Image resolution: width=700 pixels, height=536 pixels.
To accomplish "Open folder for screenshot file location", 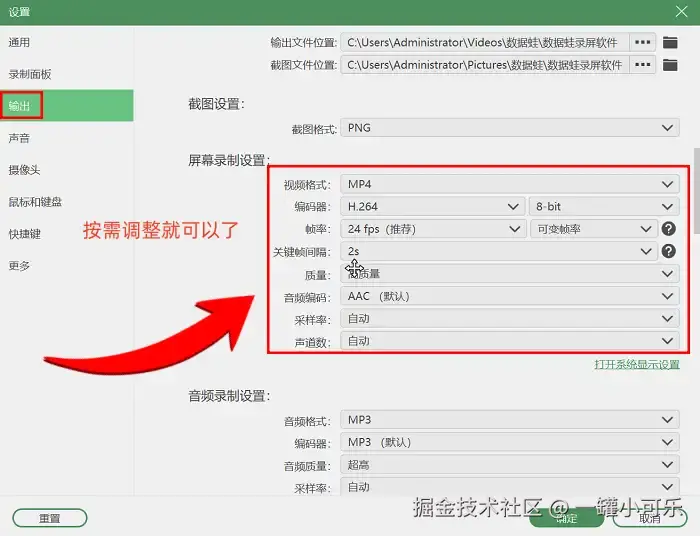I will click(670, 65).
